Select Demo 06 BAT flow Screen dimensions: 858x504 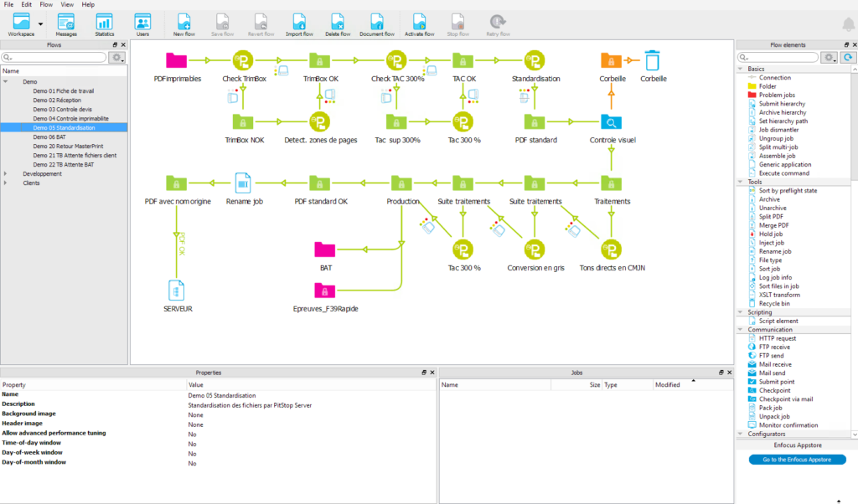[x=49, y=136]
